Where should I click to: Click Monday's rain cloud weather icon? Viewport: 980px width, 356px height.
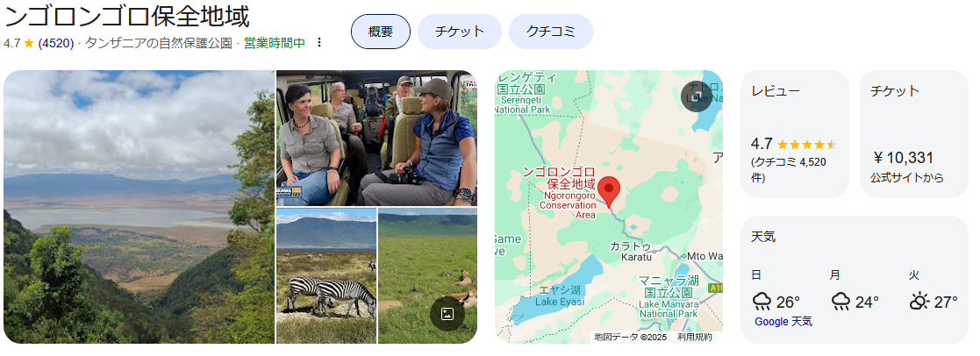point(841,303)
